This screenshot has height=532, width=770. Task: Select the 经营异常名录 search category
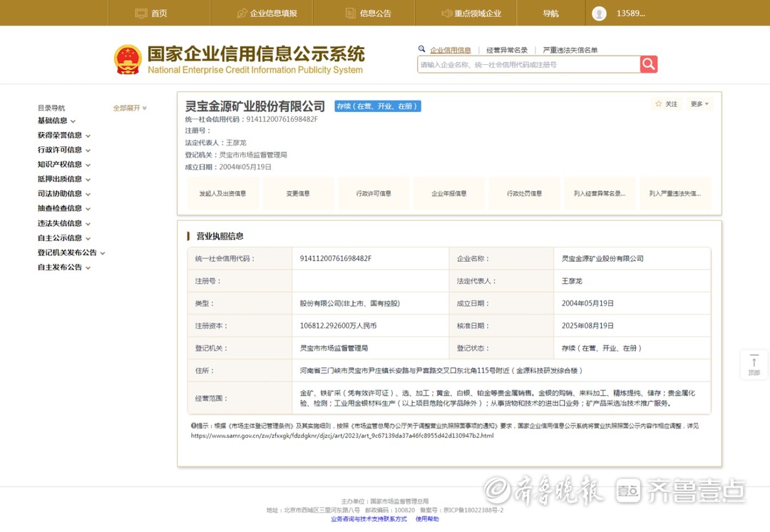point(507,50)
